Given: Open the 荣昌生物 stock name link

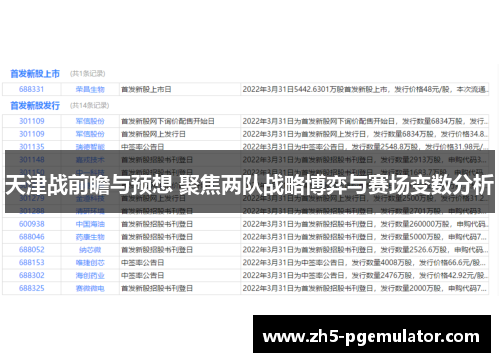Looking at the screenshot, I should point(90,89).
